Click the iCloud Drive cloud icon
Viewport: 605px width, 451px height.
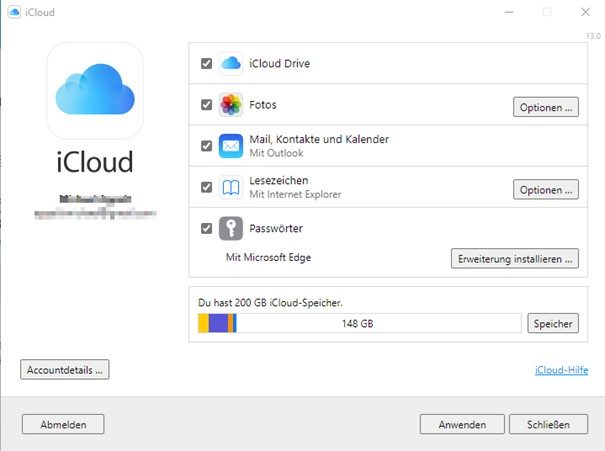[x=231, y=63]
